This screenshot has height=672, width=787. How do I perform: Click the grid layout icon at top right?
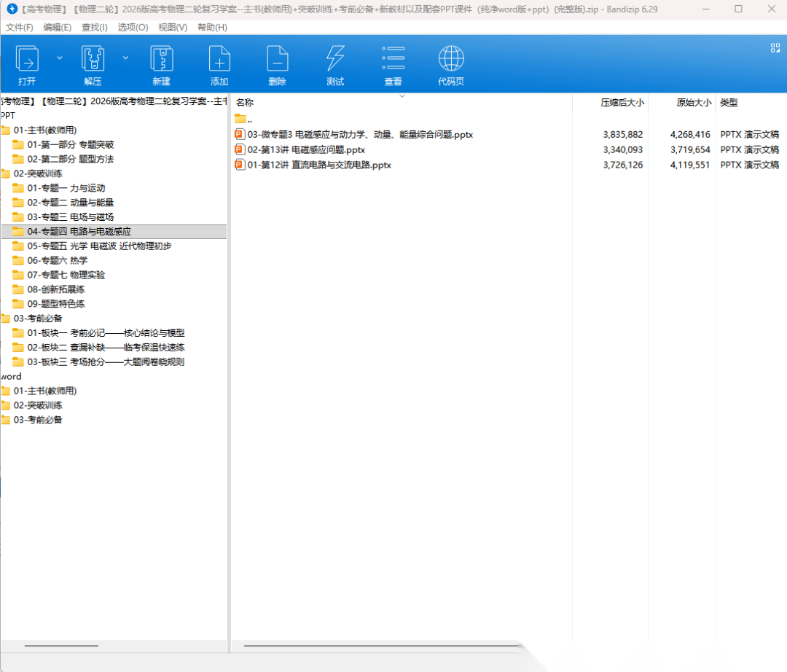pos(775,47)
